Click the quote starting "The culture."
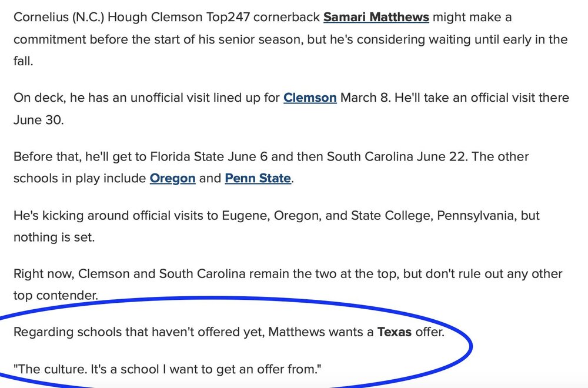The width and height of the screenshot is (588, 388). pyautogui.click(x=168, y=369)
